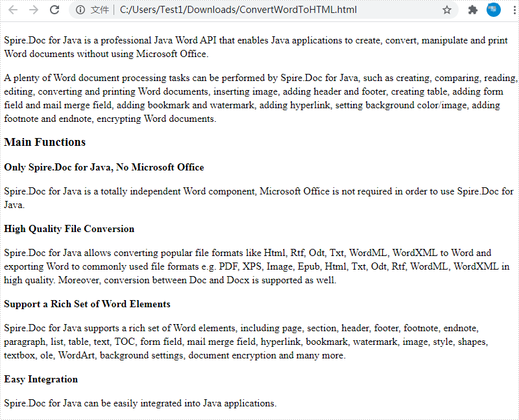Viewport: 519px width, 420px height.
Task: Open the Chrome profile avatar
Action: coord(494,10)
